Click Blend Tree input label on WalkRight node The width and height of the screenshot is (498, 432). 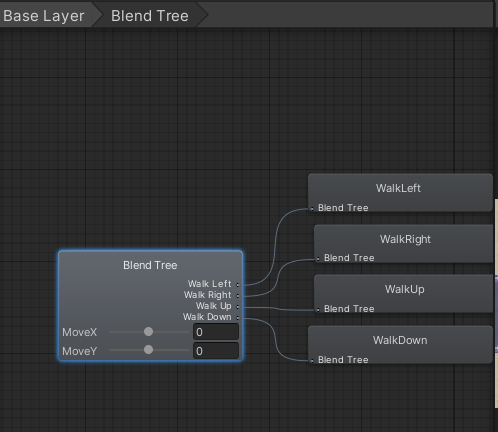click(x=349, y=258)
